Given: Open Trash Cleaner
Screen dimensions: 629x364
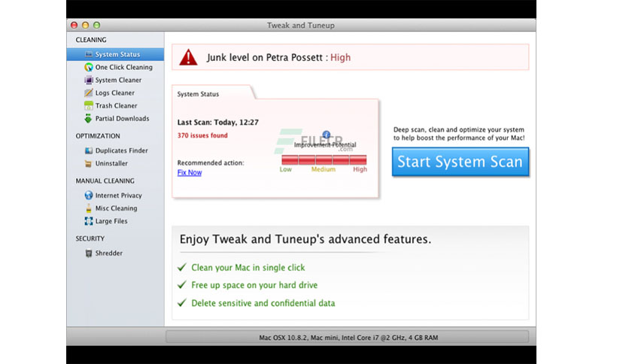Looking at the screenshot, I should (x=116, y=105).
